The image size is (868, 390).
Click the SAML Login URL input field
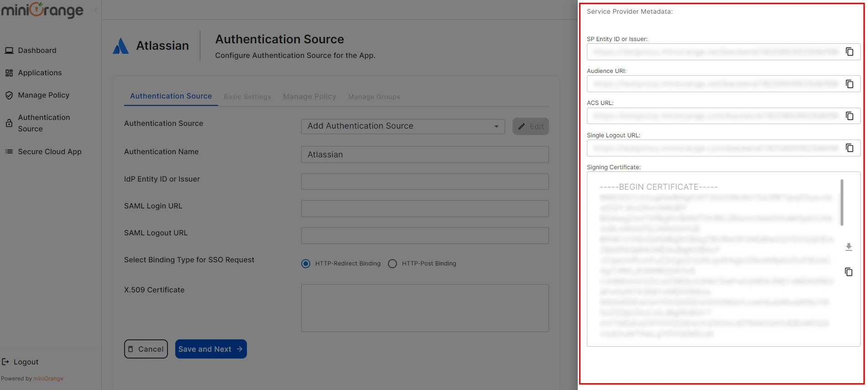coord(424,208)
